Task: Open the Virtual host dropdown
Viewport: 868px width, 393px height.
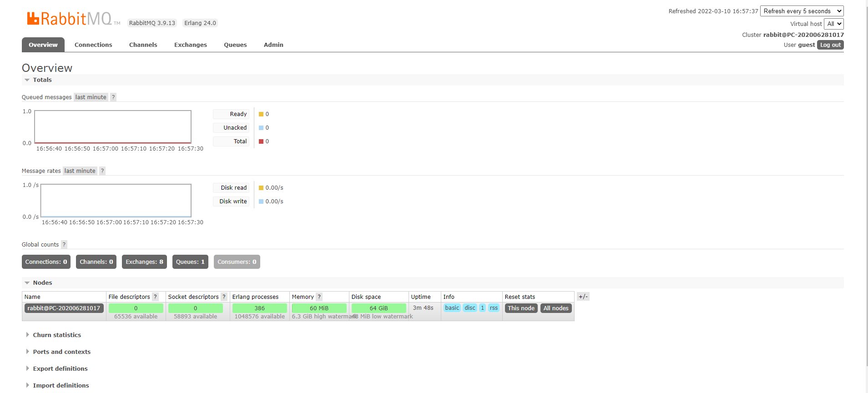Action: [834, 24]
